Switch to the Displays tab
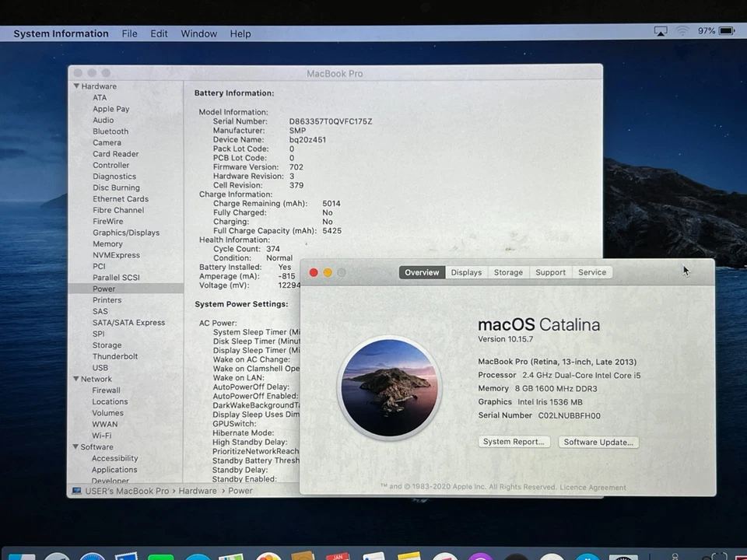The height and width of the screenshot is (560, 747). [x=466, y=272]
